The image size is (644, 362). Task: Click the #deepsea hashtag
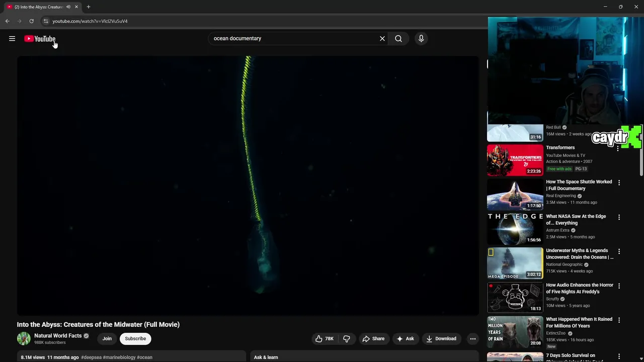tap(91, 357)
